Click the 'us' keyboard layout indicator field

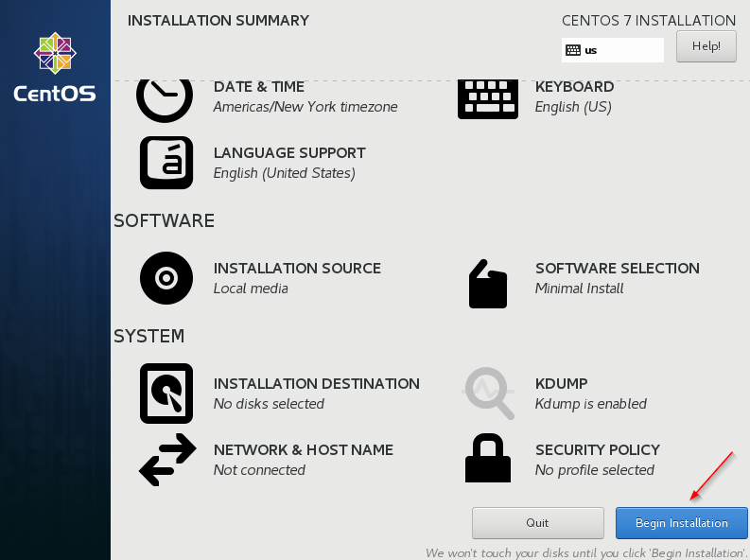tap(613, 50)
